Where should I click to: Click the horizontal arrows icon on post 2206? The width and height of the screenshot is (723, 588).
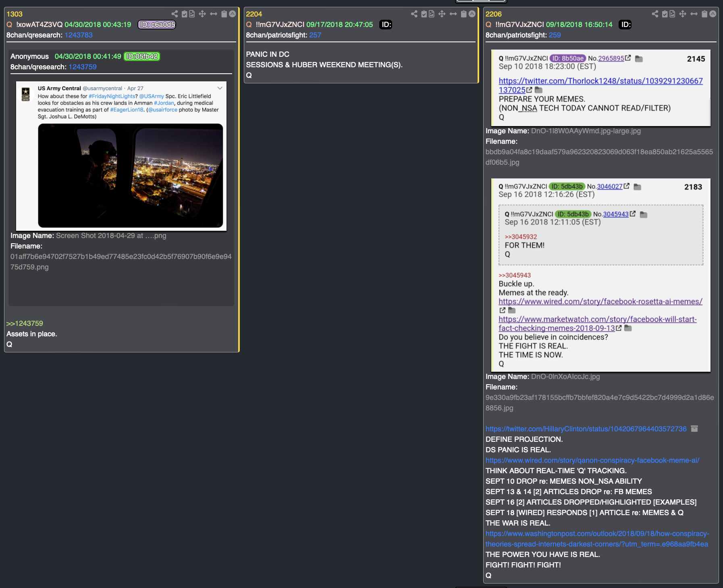[x=694, y=14]
